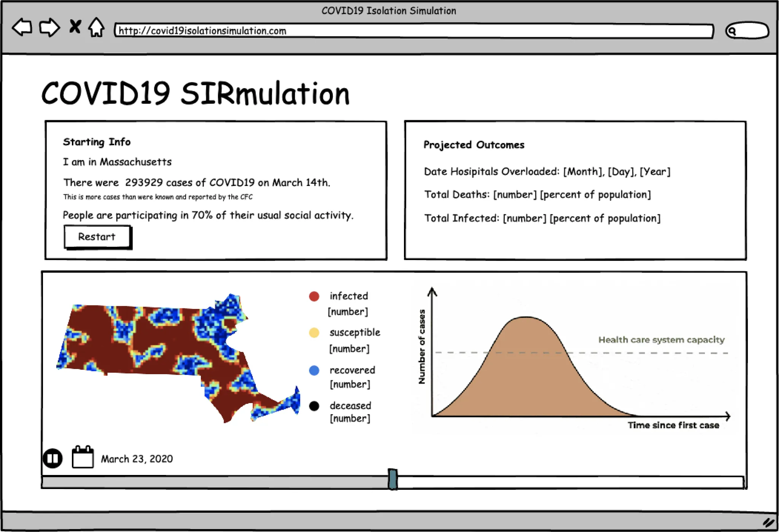Click the browser forward arrow
Viewport: 779px width, 532px height.
click(49, 27)
